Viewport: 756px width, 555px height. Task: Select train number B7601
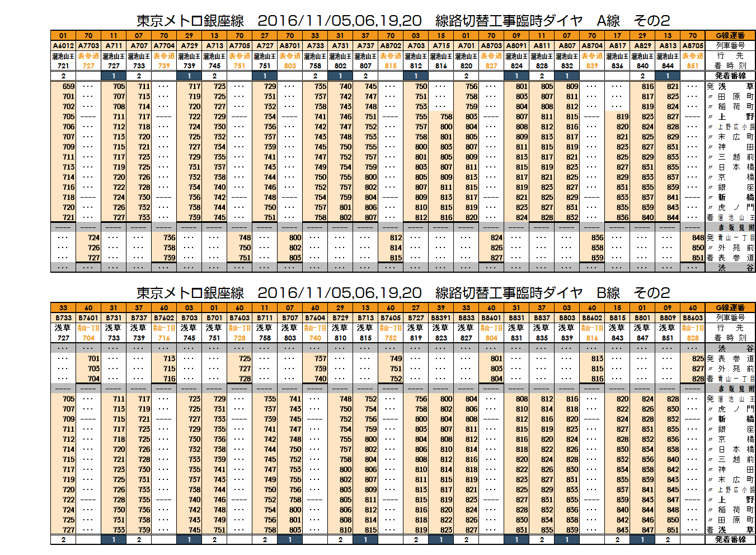[x=88, y=318]
